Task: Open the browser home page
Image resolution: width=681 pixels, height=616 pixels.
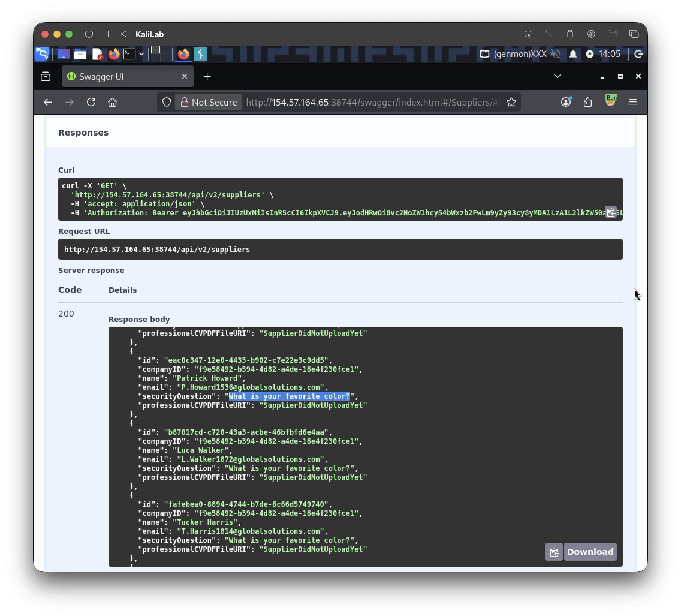Action: [x=112, y=102]
